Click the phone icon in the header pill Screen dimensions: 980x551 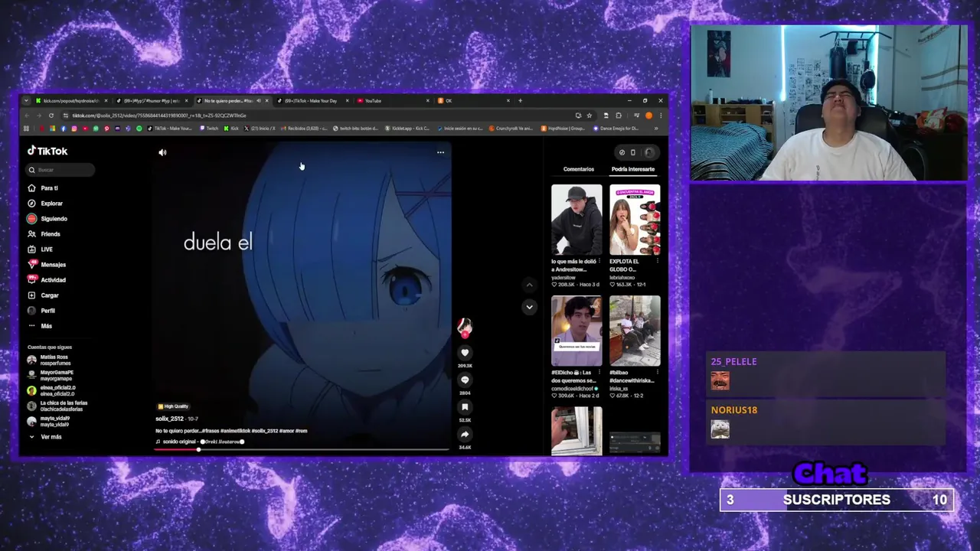click(x=633, y=152)
